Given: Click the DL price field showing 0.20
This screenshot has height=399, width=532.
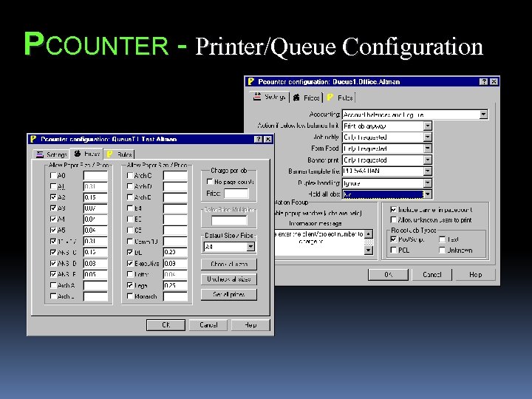Looking at the screenshot, I should coord(175,252).
